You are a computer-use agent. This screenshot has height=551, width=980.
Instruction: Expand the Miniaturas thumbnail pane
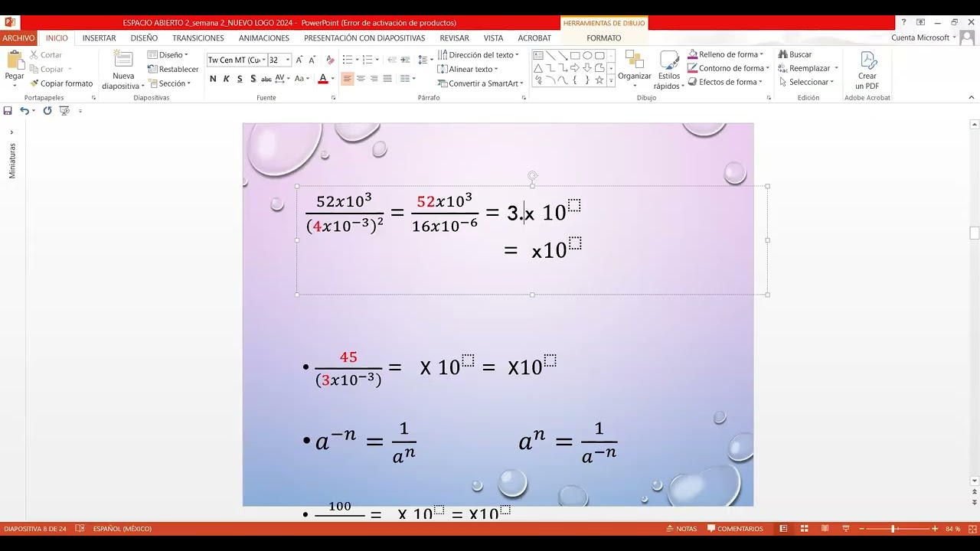click(11, 132)
